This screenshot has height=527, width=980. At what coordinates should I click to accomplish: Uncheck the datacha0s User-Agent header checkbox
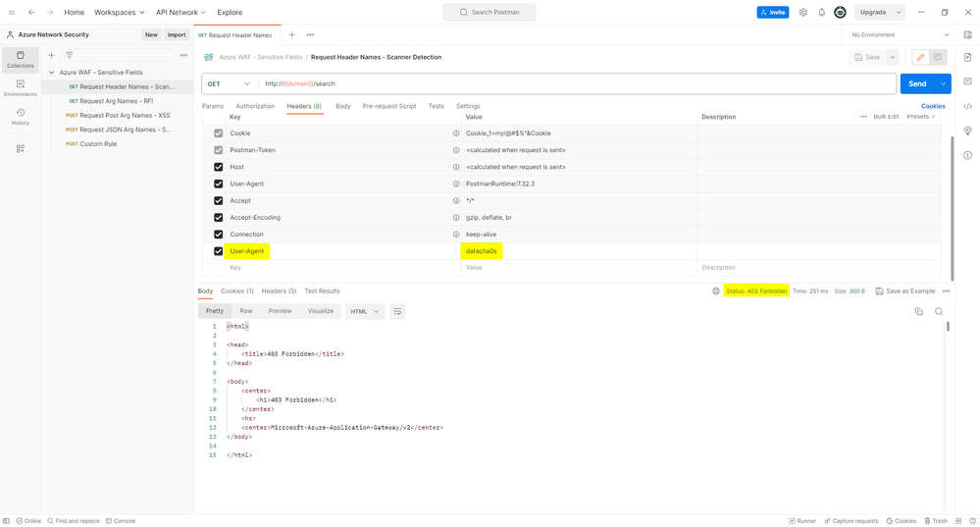click(x=218, y=251)
